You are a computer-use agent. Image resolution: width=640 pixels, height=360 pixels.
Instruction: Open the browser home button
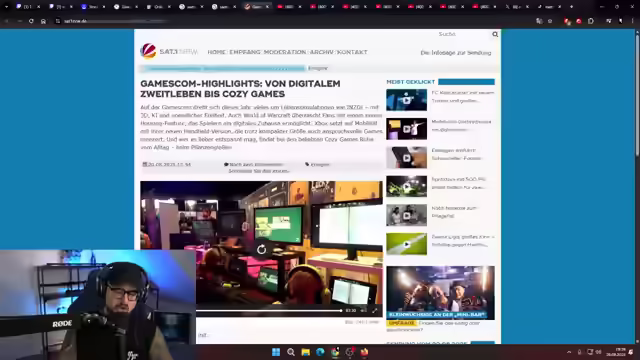point(43,21)
